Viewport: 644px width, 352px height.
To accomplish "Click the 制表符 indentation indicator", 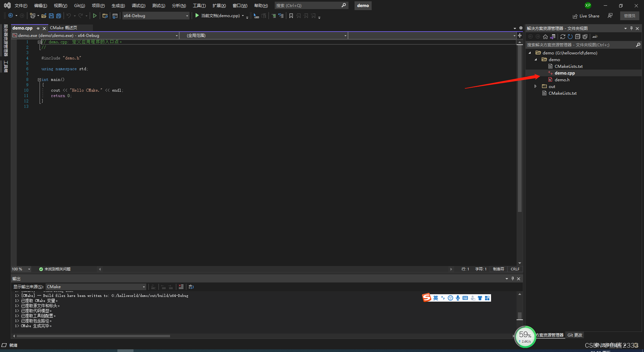I will (498, 269).
